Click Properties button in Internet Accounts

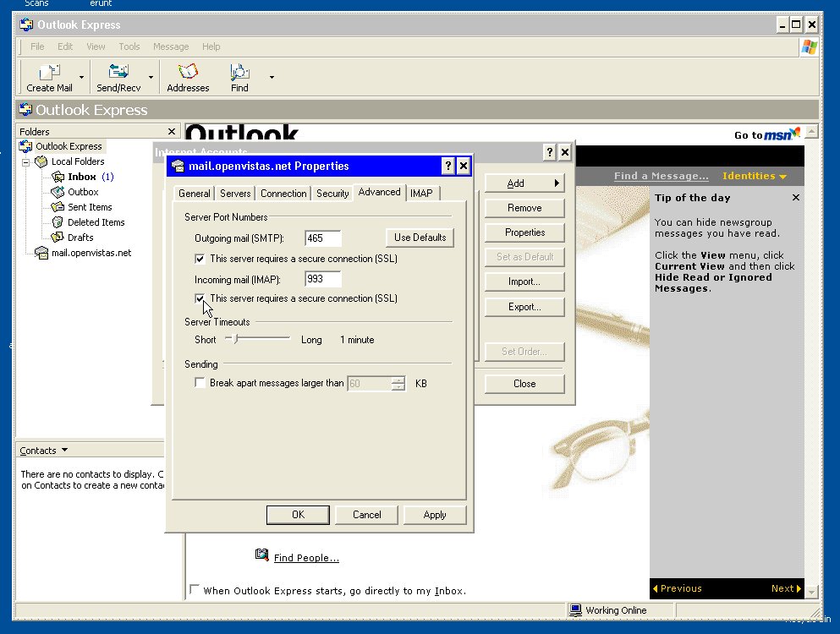[x=524, y=232]
